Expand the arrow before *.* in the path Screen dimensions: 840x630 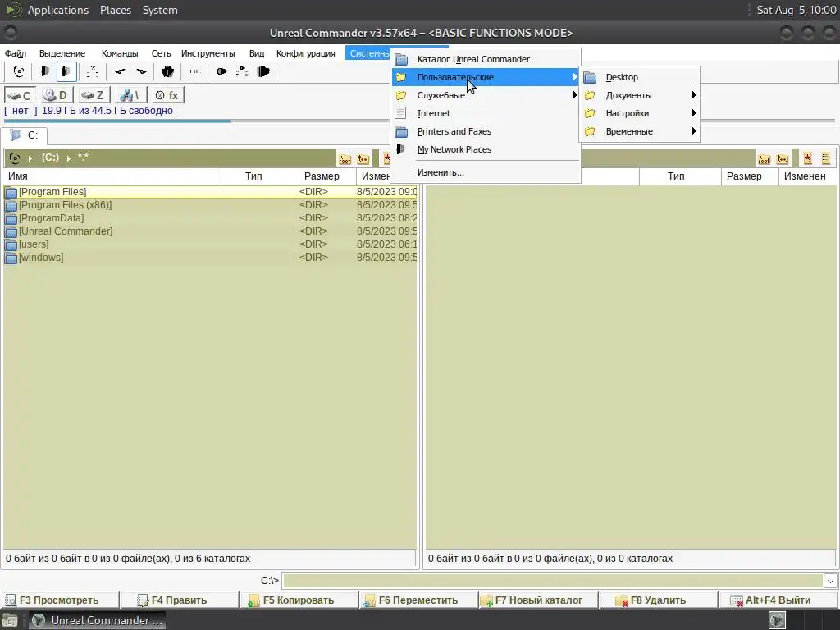pos(69,158)
